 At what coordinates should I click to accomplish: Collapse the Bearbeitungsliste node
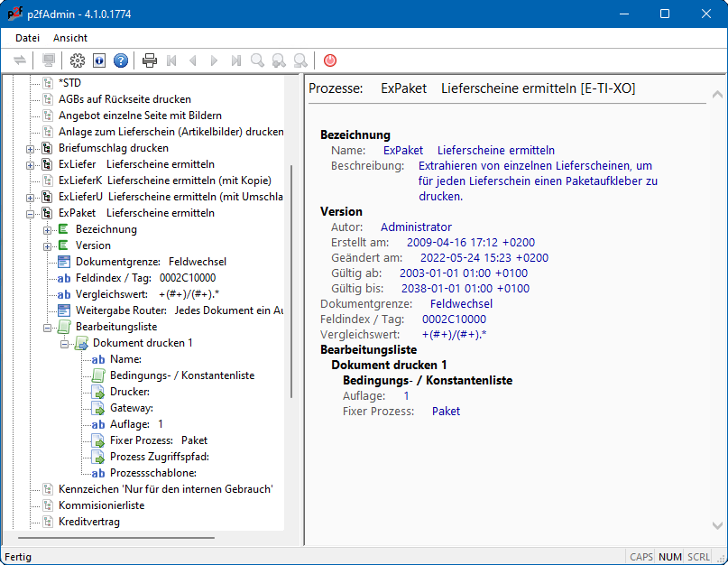point(47,327)
